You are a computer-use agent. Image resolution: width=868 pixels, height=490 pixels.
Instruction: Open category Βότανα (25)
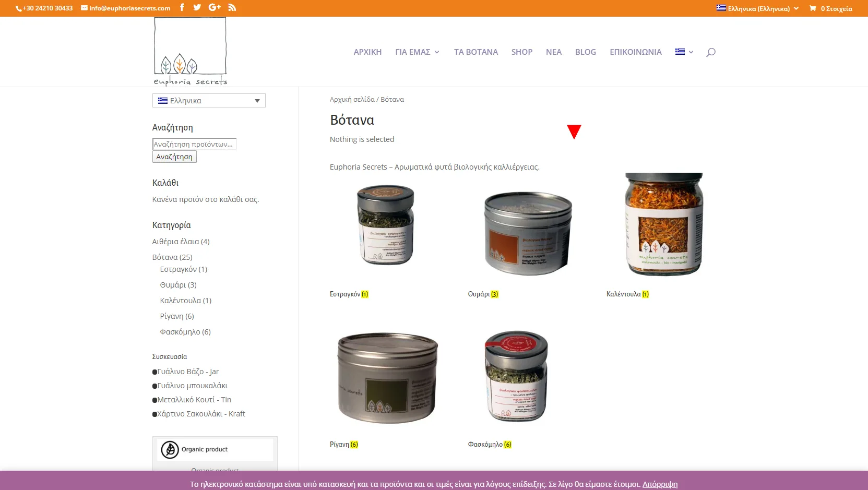[x=172, y=257]
